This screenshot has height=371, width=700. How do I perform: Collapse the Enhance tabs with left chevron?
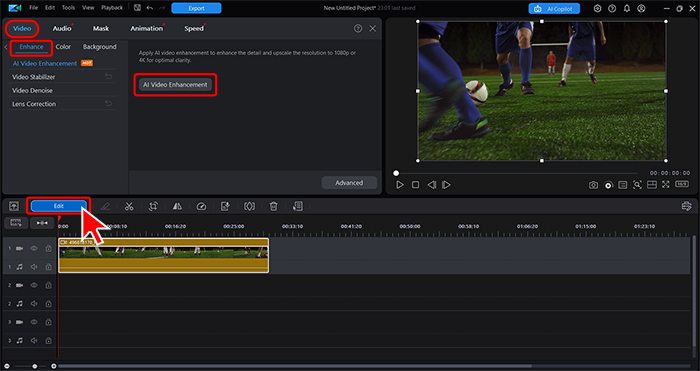pyautogui.click(x=6, y=47)
